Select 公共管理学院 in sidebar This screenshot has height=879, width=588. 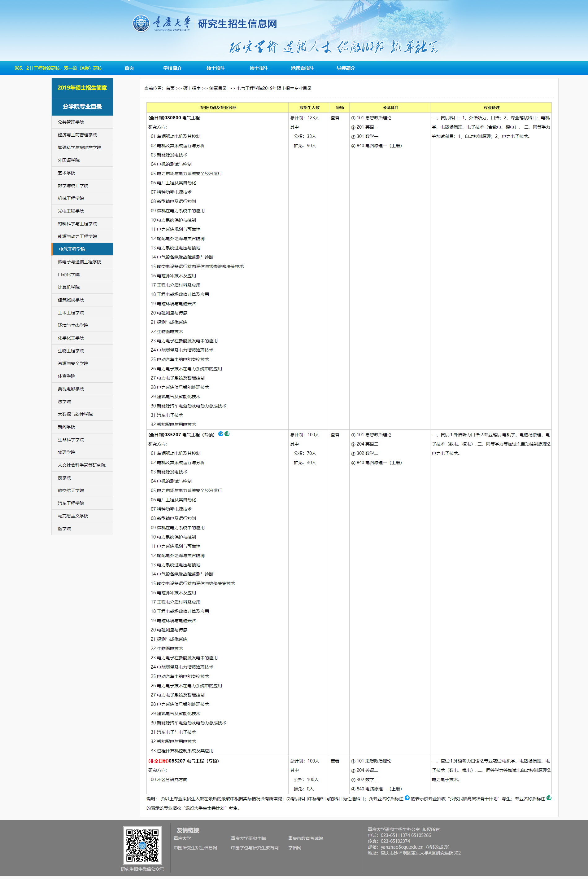pos(82,122)
